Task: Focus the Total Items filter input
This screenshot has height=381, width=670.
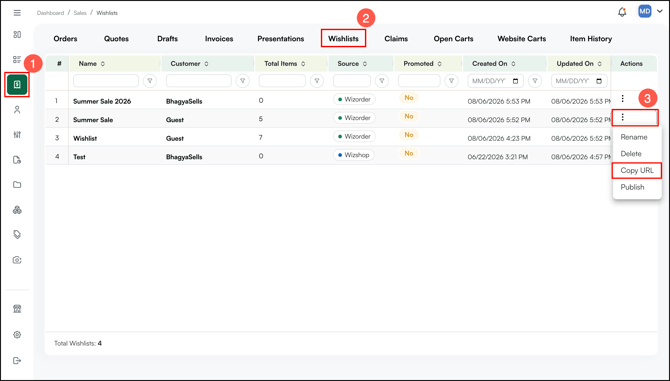Action: (282, 81)
